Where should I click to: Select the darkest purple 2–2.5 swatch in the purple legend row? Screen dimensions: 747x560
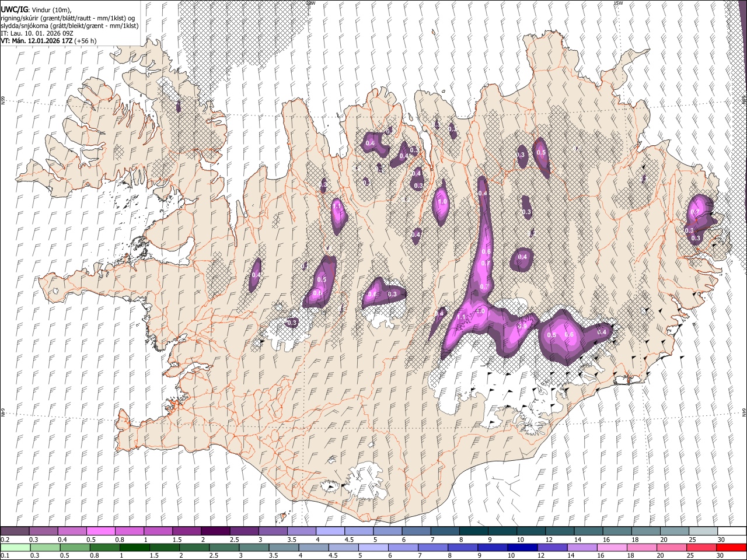click(215, 531)
